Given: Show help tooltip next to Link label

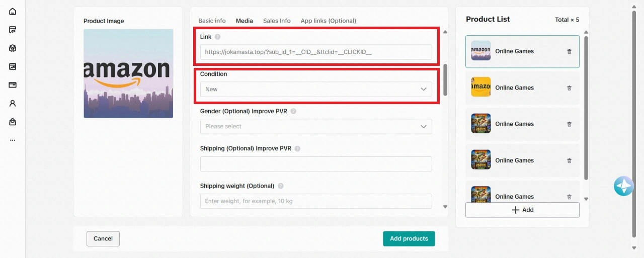Looking at the screenshot, I should [x=217, y=37].
